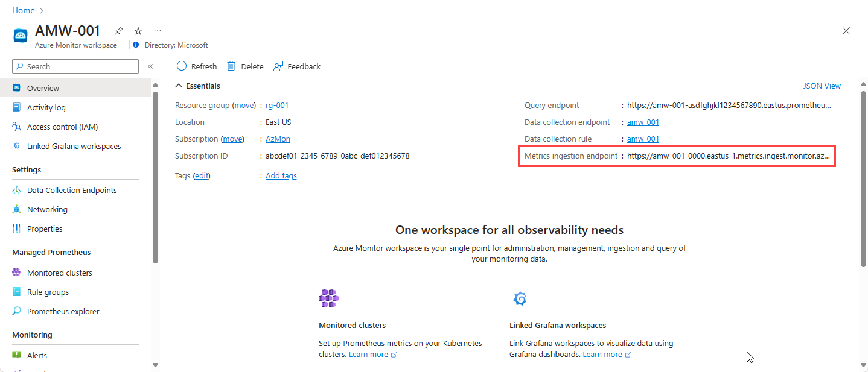Open amw-001 Data collection endpoint link
This screenshot has width=868, height=372.
coord(643,122)
